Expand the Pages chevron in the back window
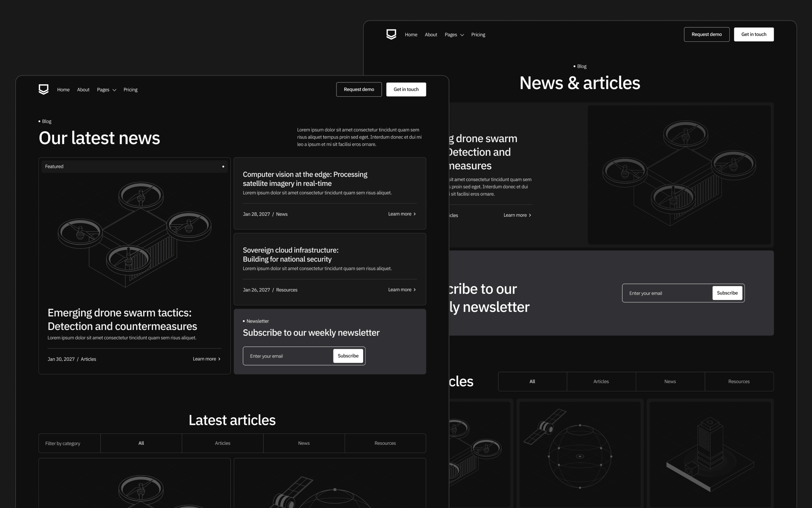812x508 pixels. [x=462, y=35]
